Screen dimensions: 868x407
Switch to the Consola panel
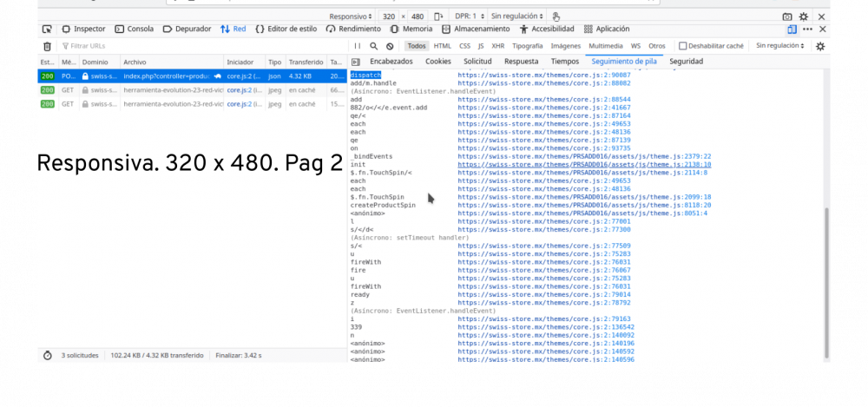pos(135,29)
